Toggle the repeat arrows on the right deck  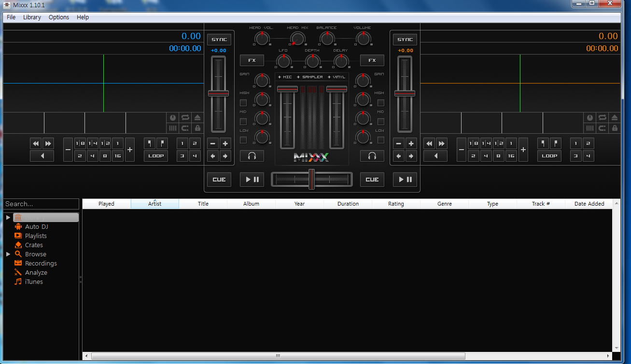click(x=602, y=117)
